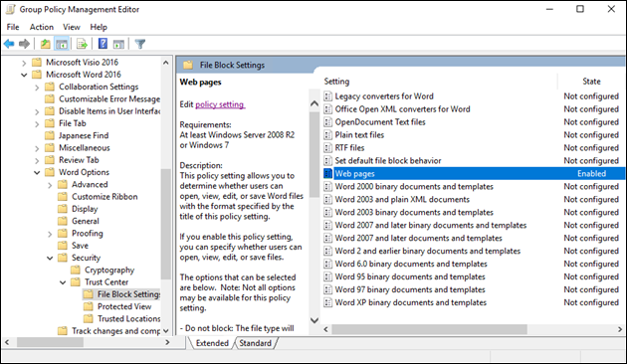The height and width of the screenshot is (364, 627).
Task: Click the Word XP binary documents icon
Action: pos(327,302)
